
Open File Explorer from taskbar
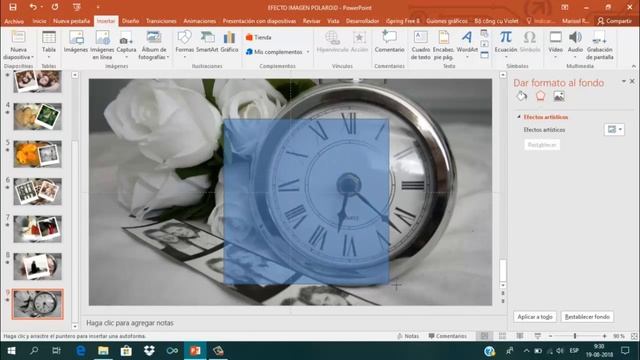coord(103,351)
